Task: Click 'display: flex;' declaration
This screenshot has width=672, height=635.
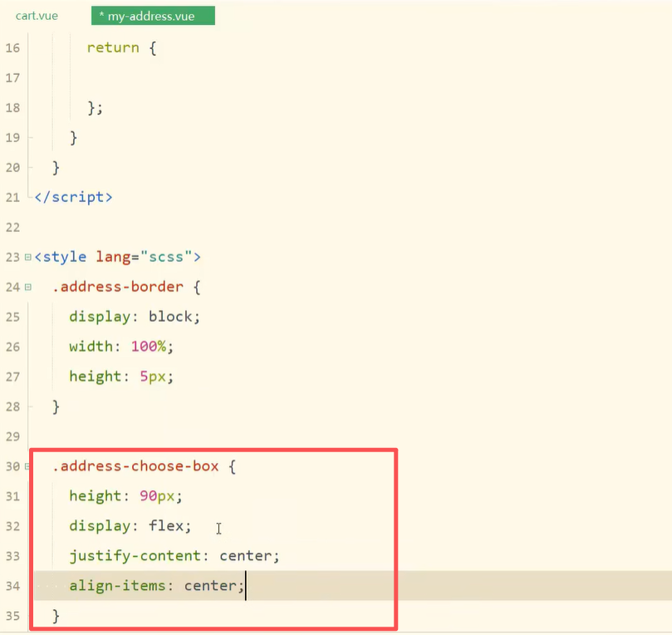Action: click(130, 526)
